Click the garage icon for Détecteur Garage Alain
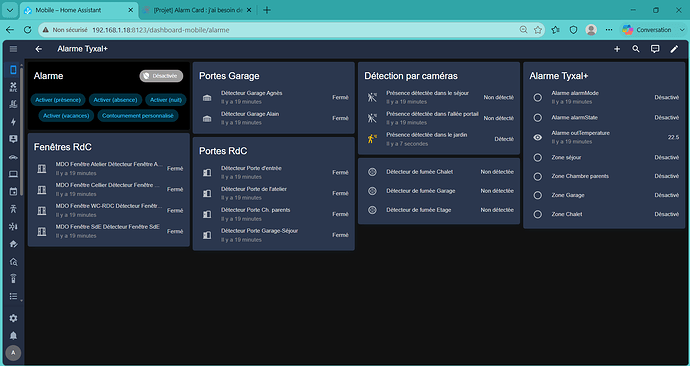The image size is (690, 366). (207, 118)
